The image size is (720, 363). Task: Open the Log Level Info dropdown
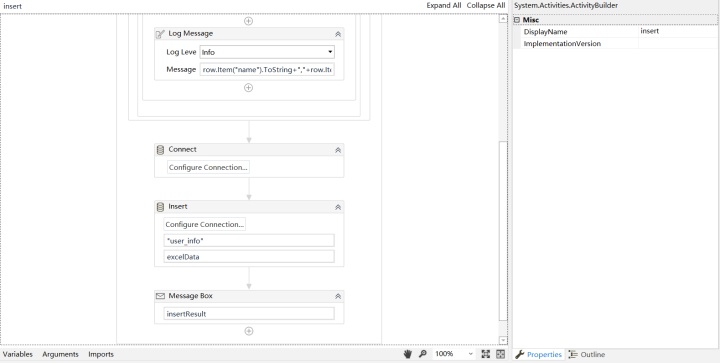pyautogui.click(x=267, y=52)
